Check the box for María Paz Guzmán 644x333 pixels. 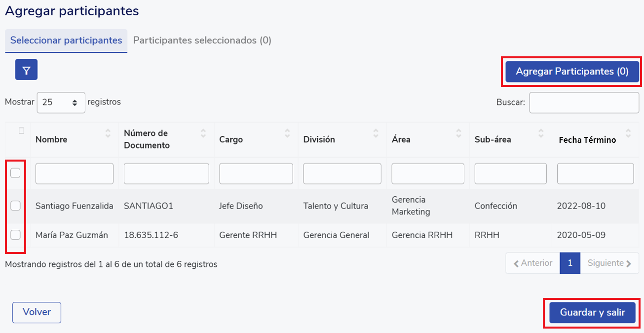(x=15, y=235)
